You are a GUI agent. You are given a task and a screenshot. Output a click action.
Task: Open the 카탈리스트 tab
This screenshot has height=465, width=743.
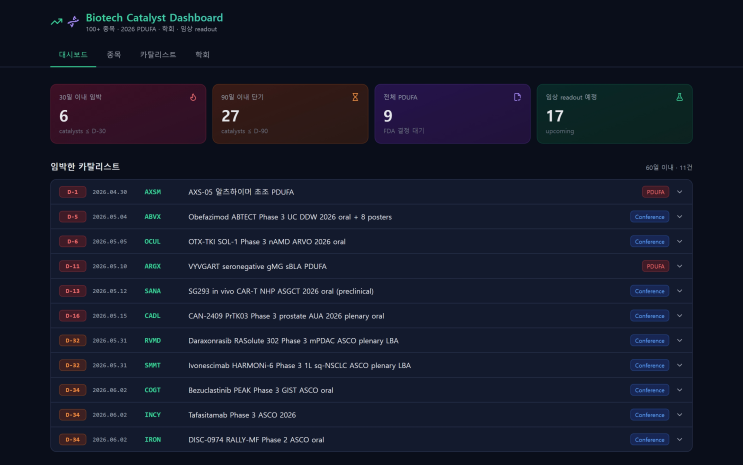[x=158, y=55]
